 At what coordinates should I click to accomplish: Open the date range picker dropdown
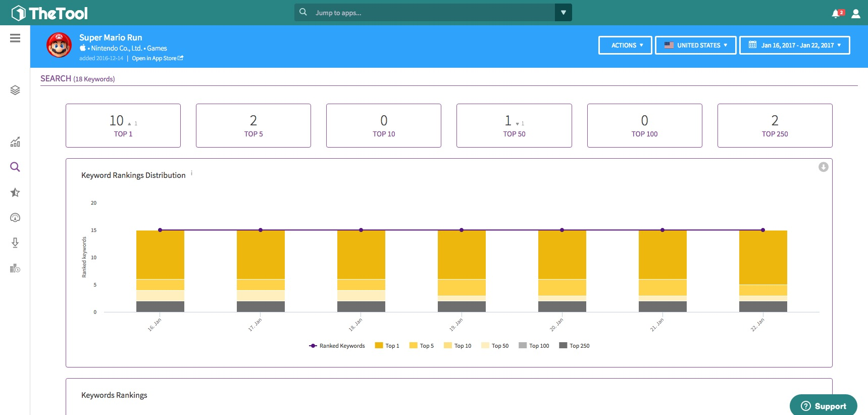pyautogui.click(x=794, y=45)
